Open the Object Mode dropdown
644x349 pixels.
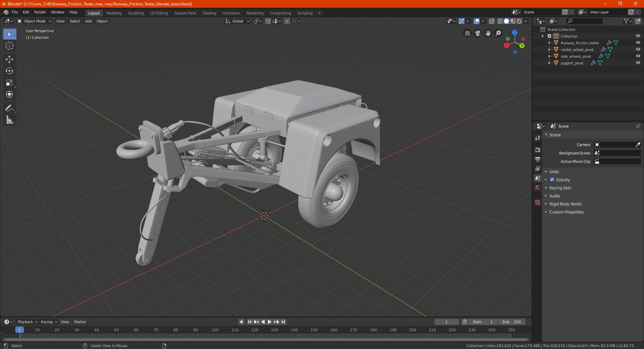34,21
